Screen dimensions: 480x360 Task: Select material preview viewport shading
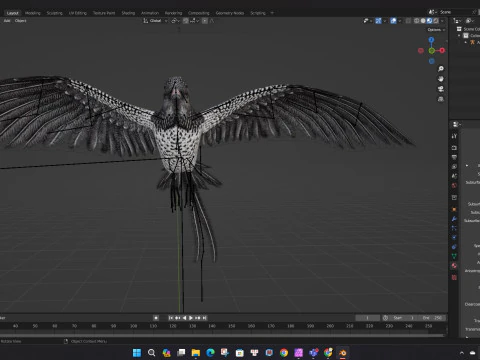pos(429,21)
